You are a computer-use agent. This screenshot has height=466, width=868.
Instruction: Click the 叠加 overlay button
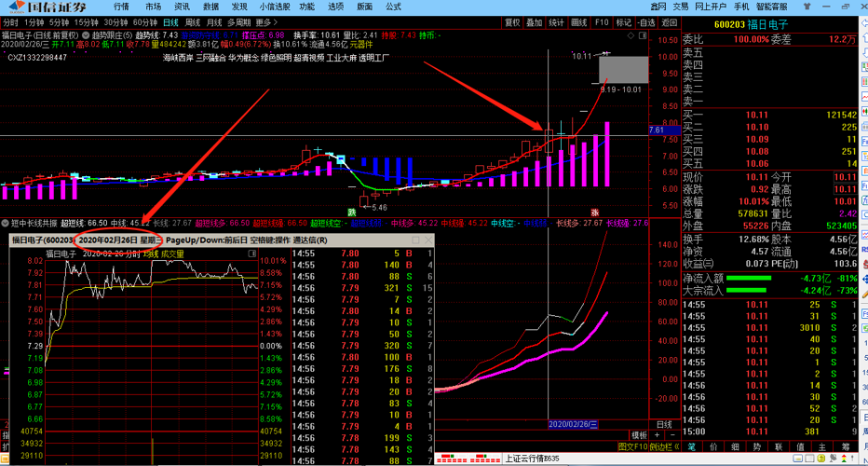click(x=535, y=22)
